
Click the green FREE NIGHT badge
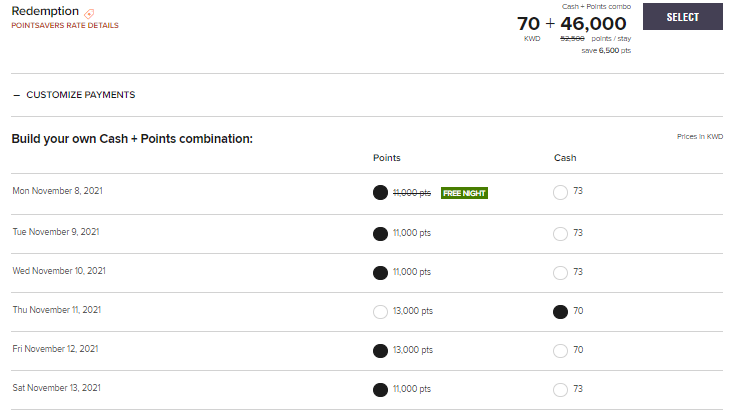click(x=464, y=193)
